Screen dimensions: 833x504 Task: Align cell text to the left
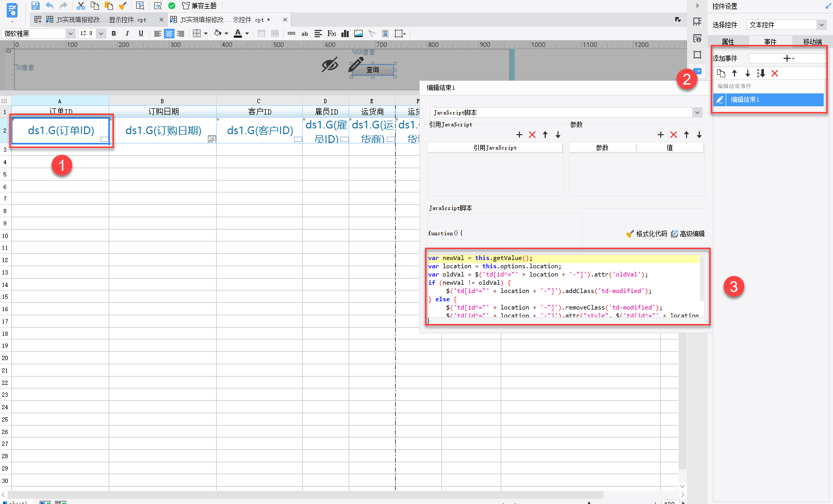pos(158,34)
